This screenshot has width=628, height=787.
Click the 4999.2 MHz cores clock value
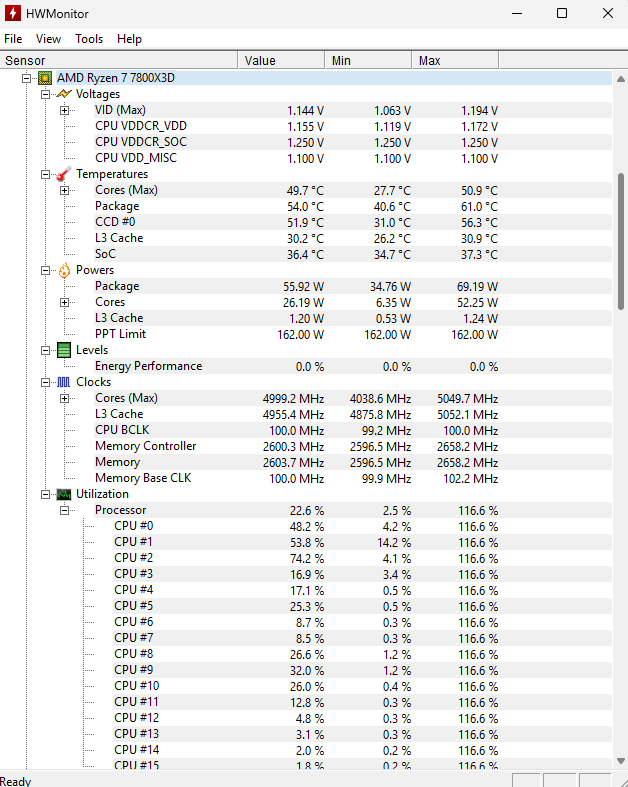293,399
